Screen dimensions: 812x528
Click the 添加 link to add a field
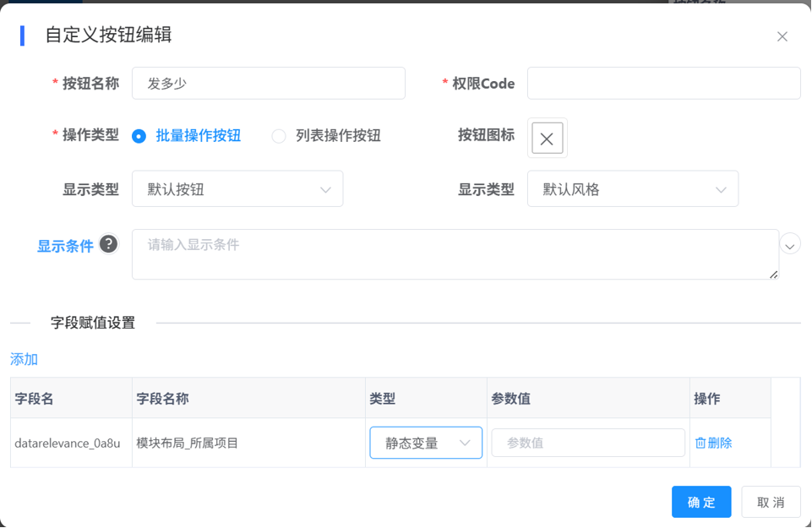(24, 359)
